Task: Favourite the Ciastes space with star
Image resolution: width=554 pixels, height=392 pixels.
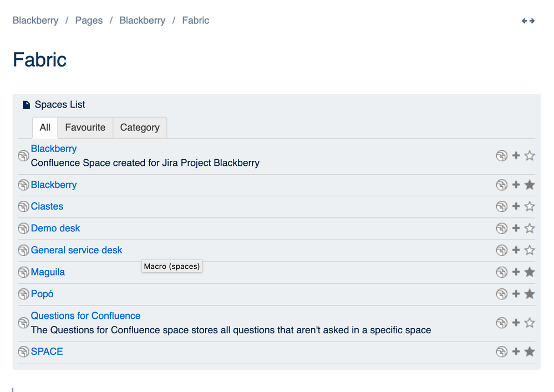Action: coord(530,207)
